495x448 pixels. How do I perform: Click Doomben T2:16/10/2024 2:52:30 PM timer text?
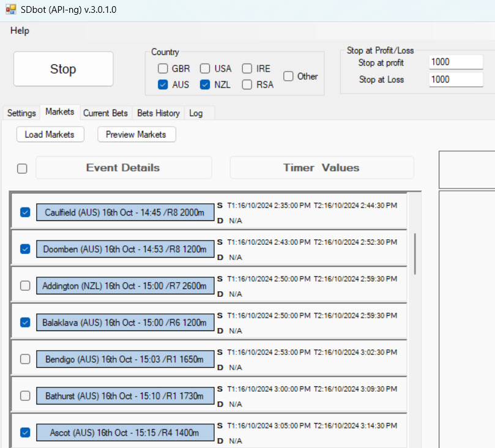[x=355, y=242]
